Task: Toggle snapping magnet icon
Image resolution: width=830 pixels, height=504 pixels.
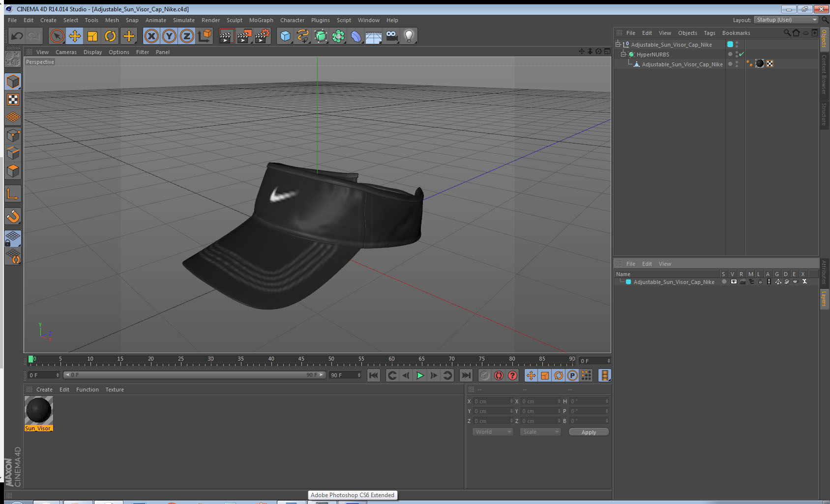Action: coord(13,216)
